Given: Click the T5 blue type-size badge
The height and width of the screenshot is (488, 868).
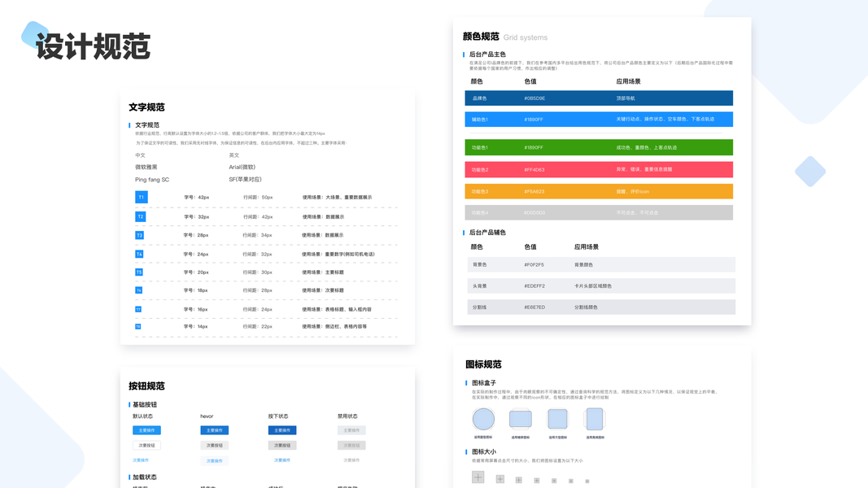Looking at the screenshot, I should pos(139,272).
